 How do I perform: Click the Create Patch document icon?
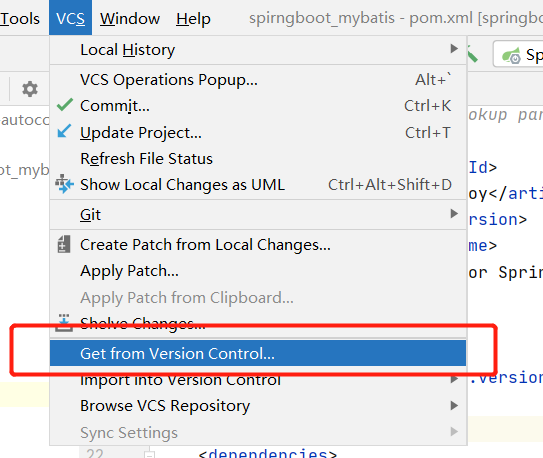pos(64,244)
